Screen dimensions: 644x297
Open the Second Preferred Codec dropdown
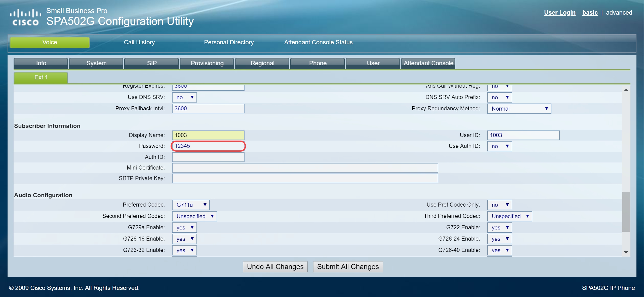[194, 216]
